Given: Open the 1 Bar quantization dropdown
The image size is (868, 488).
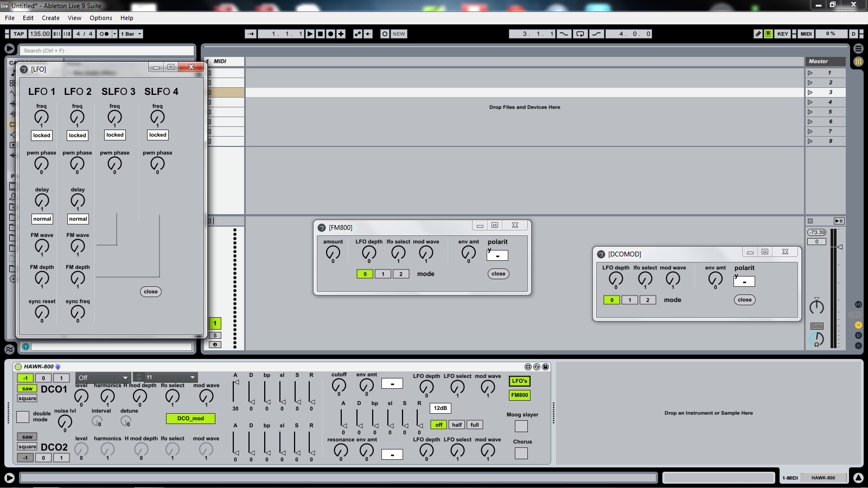Looking at the screenshot, I should tap(131, 34).
